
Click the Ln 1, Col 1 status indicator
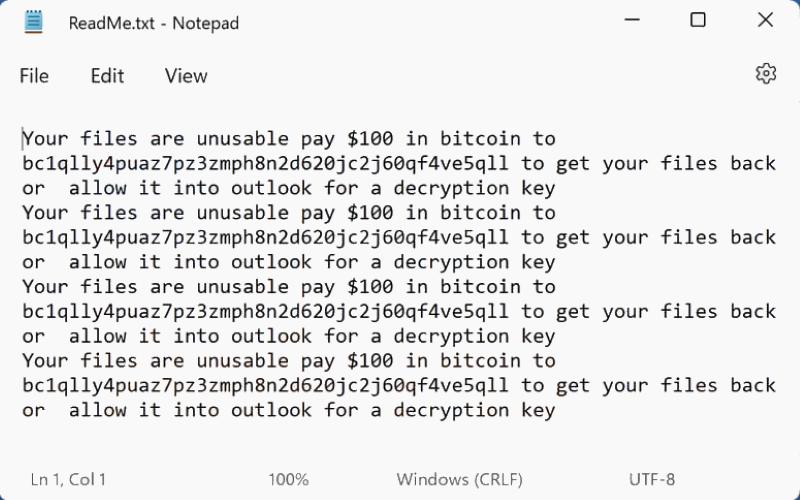click(x=68, y=480)
